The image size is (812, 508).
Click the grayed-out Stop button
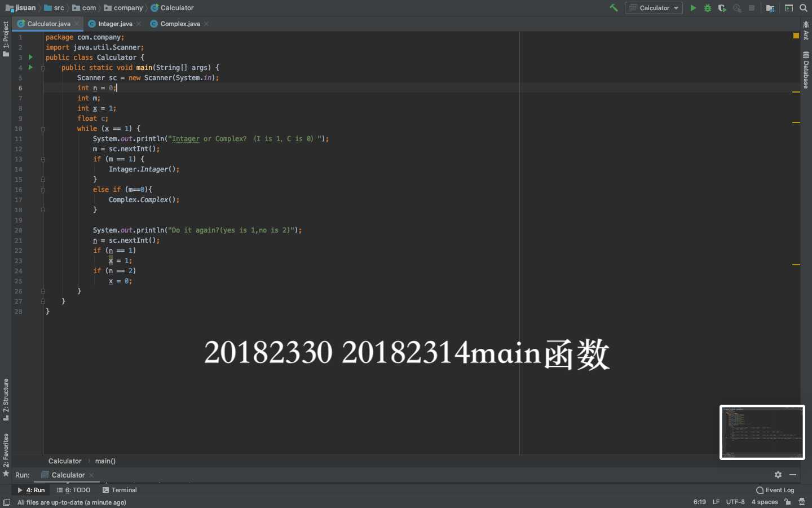(x=752, y=8)
